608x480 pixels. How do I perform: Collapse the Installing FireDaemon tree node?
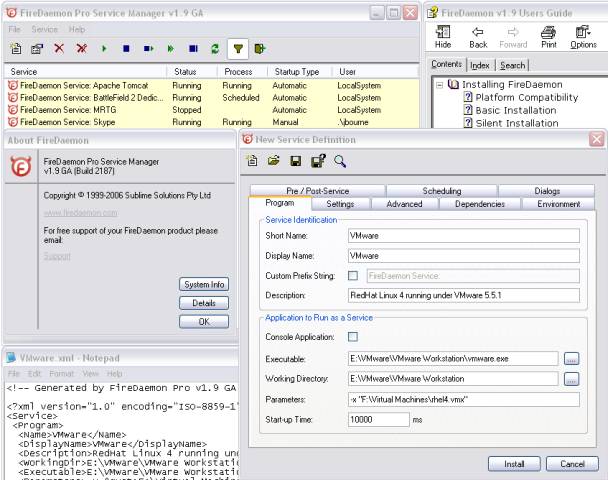pos(439,85)
